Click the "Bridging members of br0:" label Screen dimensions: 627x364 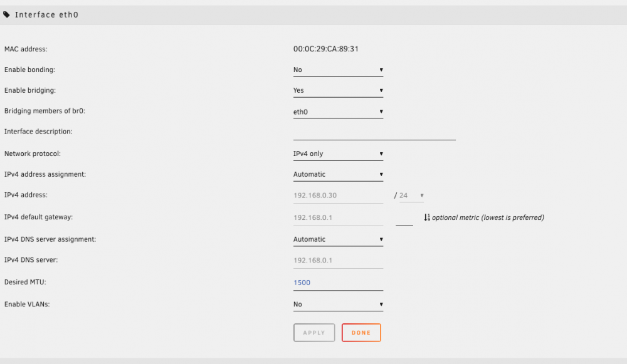click(45, 111)
